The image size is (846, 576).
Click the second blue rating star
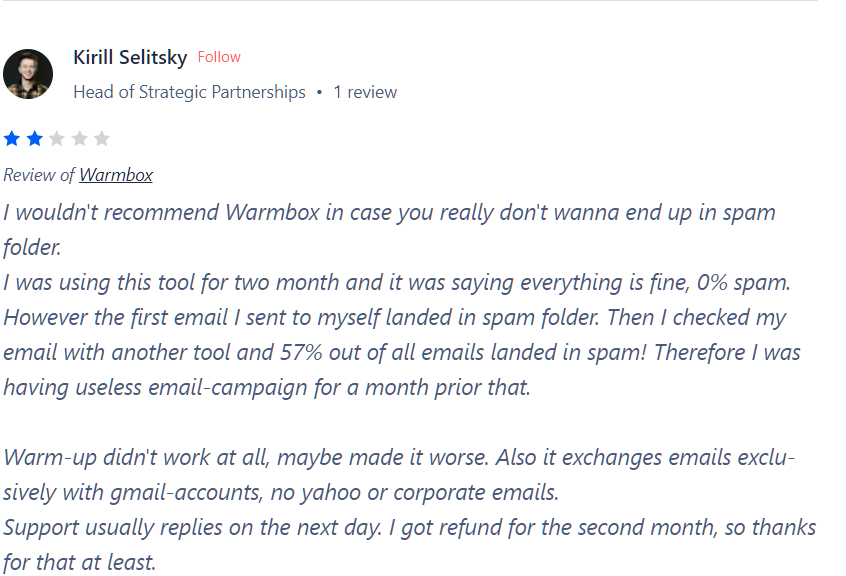(34, 139)
